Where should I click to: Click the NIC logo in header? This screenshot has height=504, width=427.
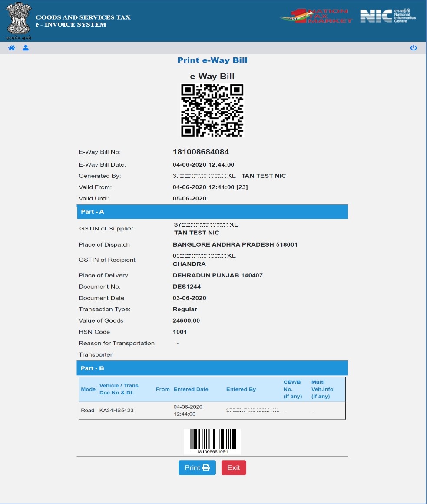point(388,16)
